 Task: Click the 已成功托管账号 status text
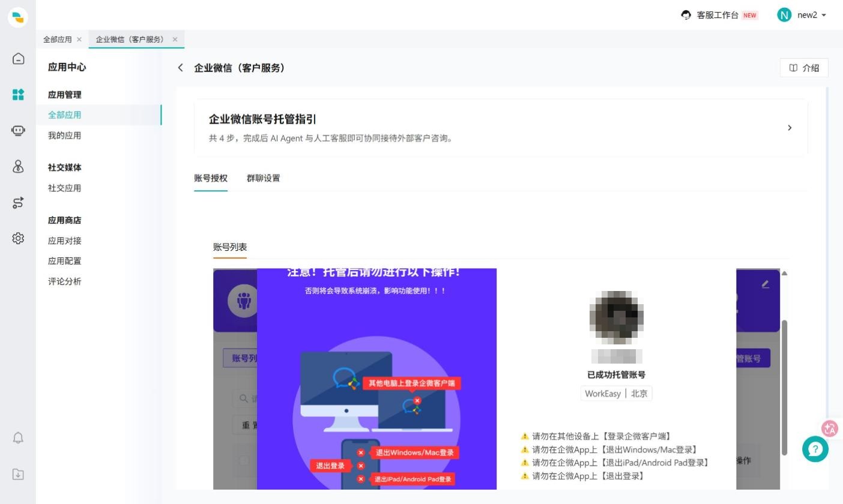[x=617, y=375]
